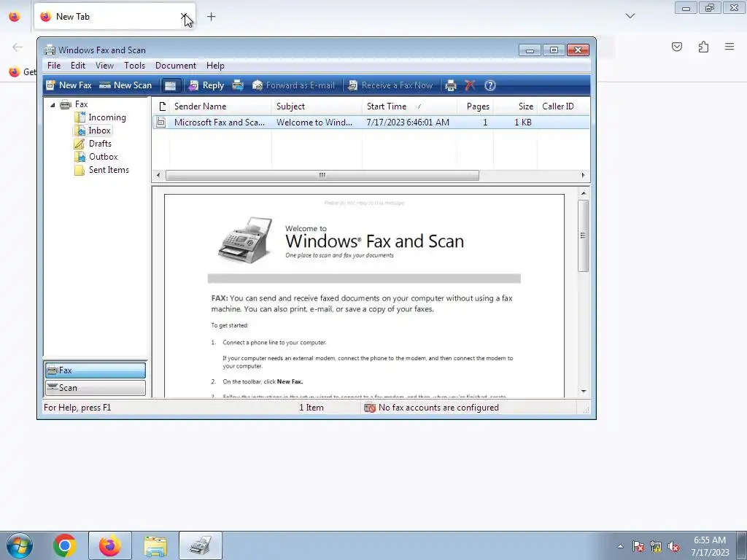Click the fax account status icon in status bar
Screen dimensions: 747x560
[370, 408]
